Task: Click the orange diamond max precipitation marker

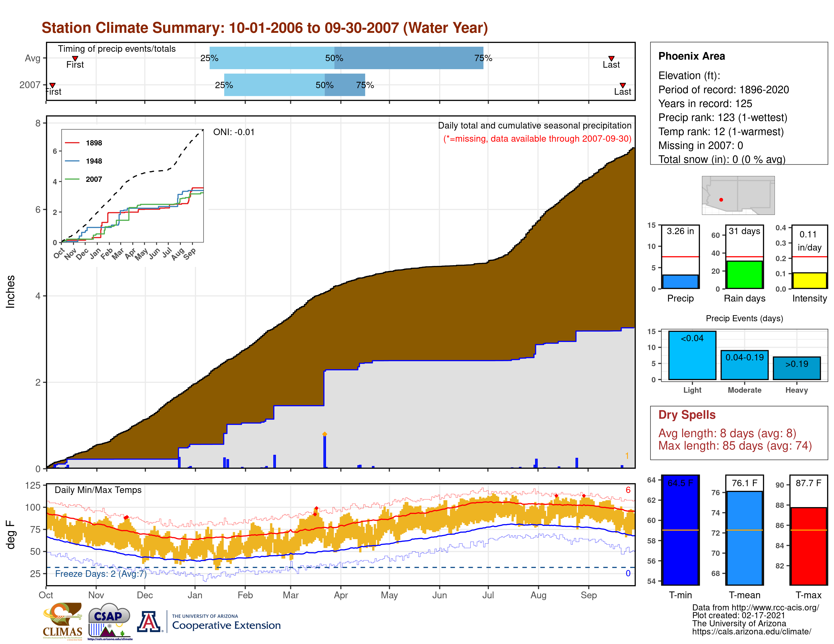Action: pos(325,434)
